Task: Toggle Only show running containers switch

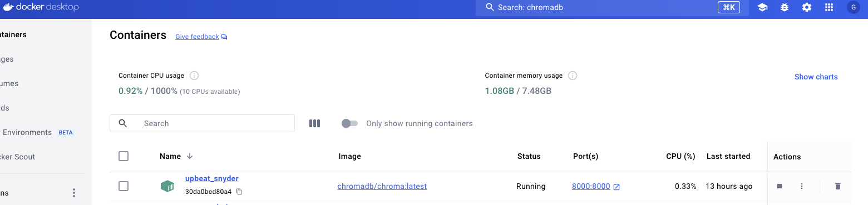Action: click(349, 123)
